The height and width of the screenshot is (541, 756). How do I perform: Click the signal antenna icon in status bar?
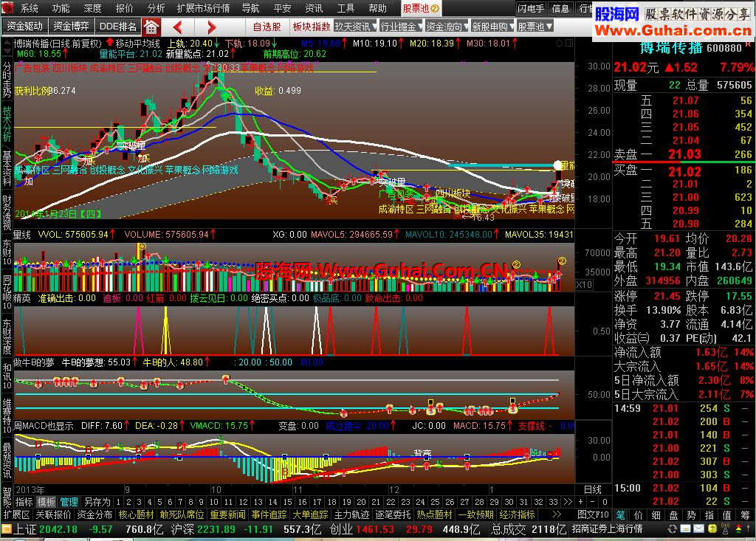(725, 529)
